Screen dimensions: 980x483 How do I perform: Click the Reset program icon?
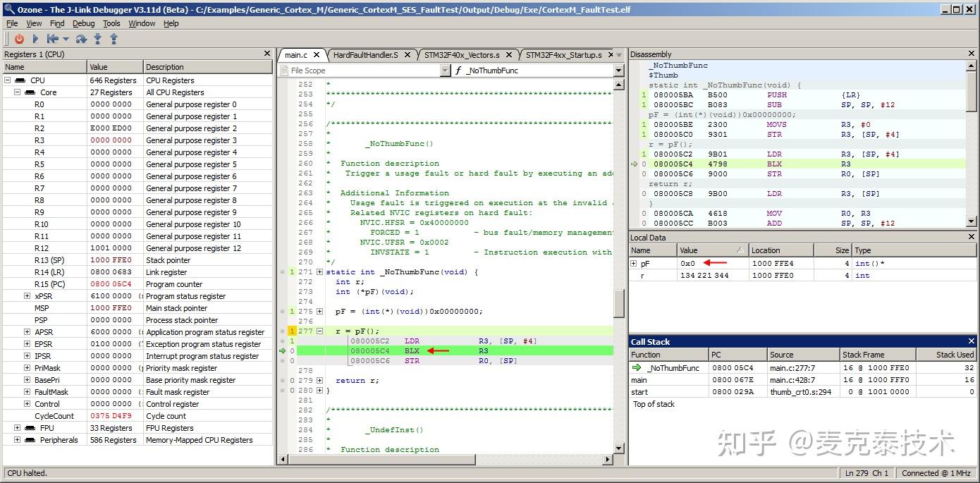52,39
